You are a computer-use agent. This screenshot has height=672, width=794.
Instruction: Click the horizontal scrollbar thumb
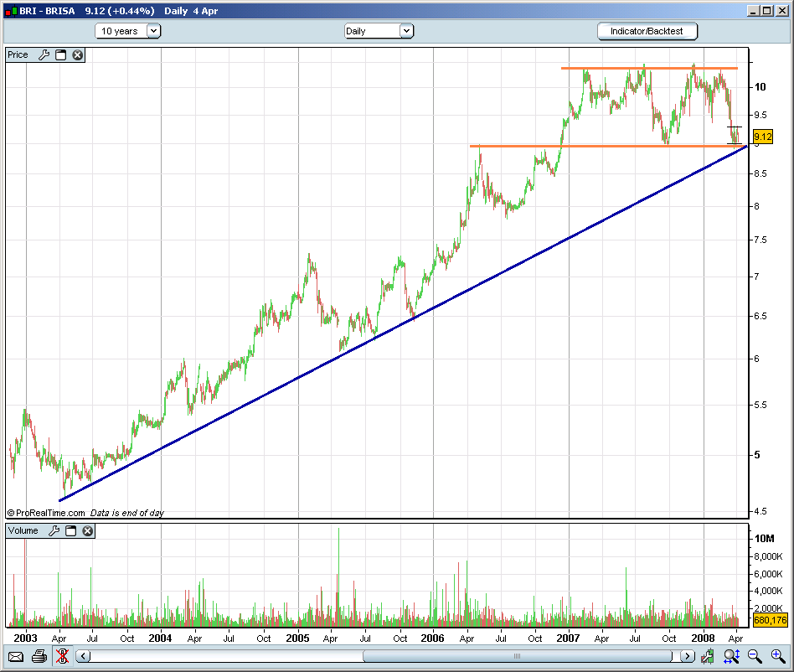(518, 656)
